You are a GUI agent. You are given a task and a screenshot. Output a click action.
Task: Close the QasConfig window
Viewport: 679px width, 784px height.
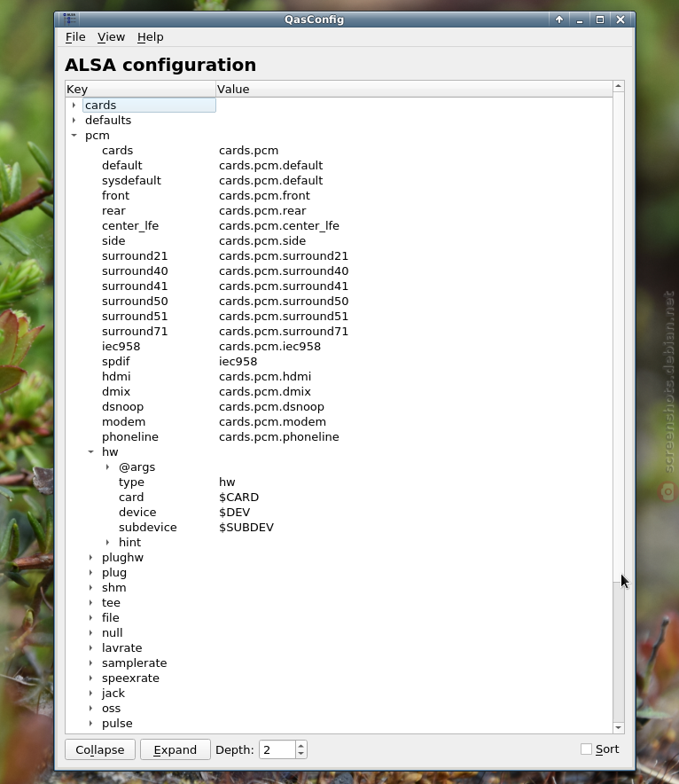(620, 20)
